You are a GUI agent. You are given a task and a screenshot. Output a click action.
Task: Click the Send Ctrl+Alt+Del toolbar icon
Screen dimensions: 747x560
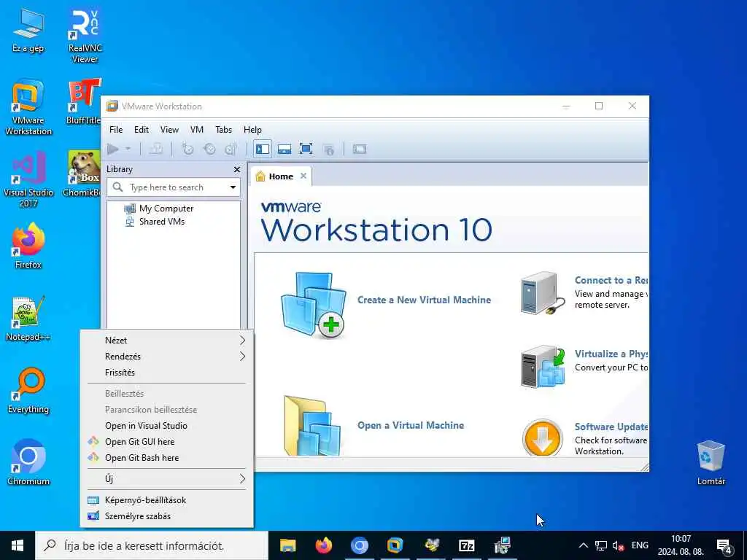[x=156, y=149]
